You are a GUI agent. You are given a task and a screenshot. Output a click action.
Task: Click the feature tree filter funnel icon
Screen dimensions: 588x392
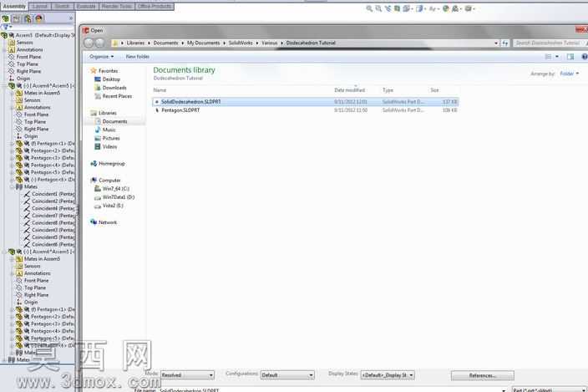[6, 27]
